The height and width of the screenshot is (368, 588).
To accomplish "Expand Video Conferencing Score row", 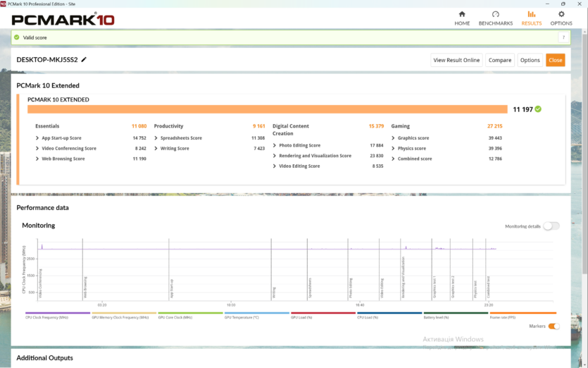I will tap(37, 148).
